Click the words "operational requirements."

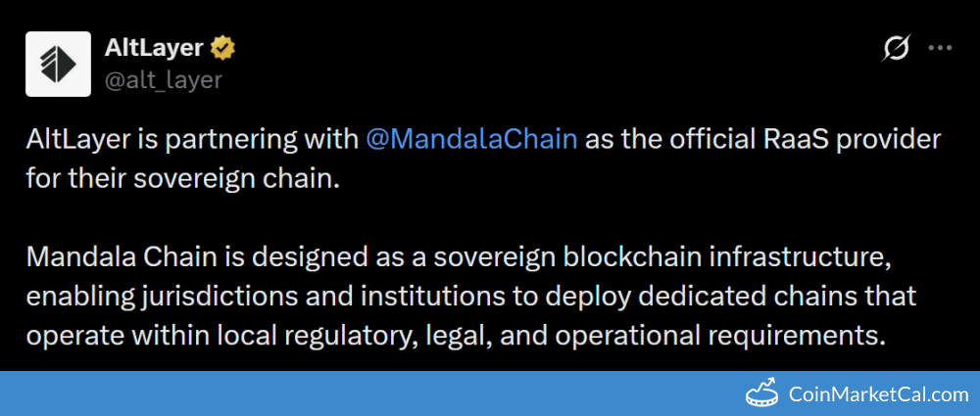[722, 336]
